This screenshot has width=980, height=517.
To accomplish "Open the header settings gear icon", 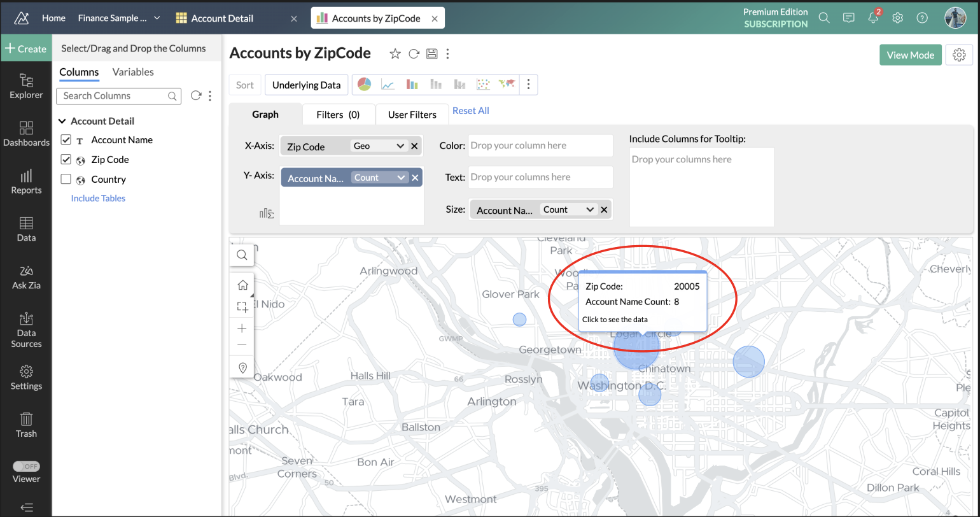I will tap(897, 18).
